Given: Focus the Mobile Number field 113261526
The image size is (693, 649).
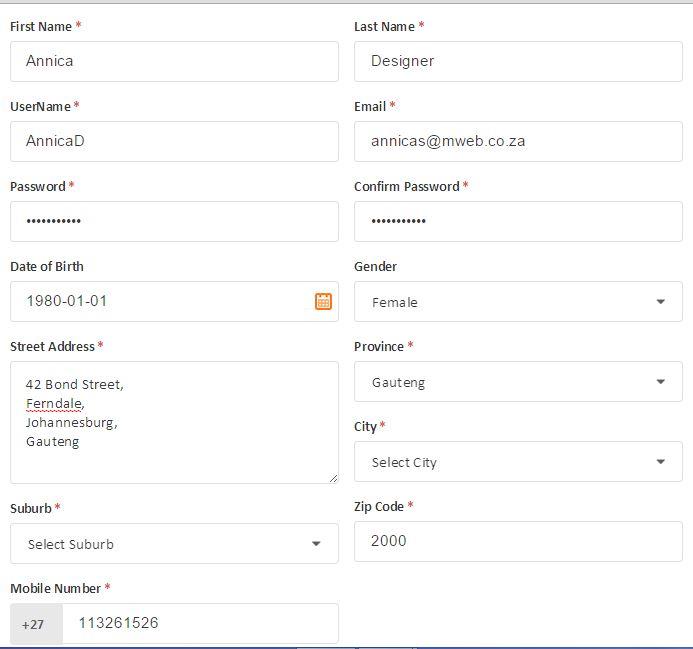Looking at the screenshot, I should 200,623.
